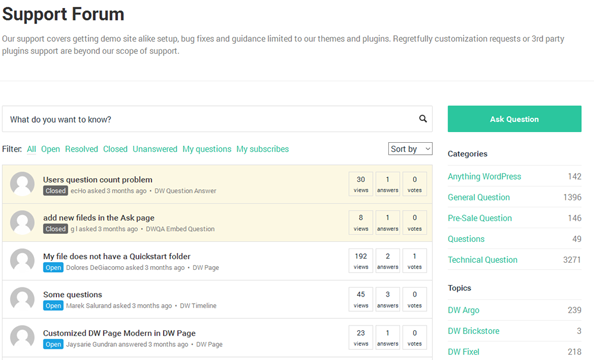Viewport: 594px width, 360px height.
Task: Click the 3271 count beside Technical Question
Action: [572, 260]
